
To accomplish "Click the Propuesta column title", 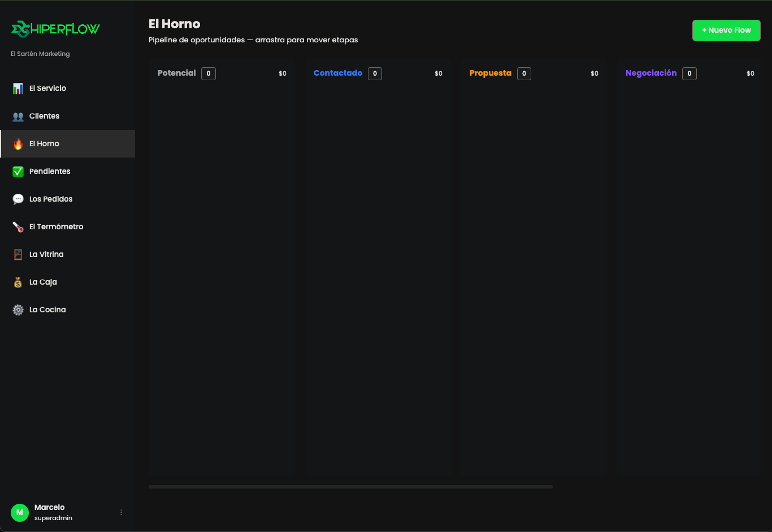I will click(491, 73).
